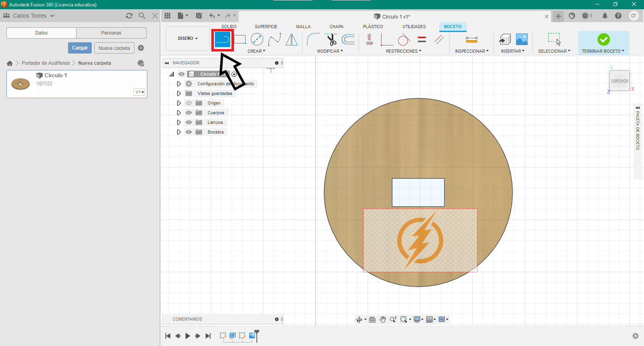Viewport: 644px width, 346px height.
Task: Open the Personas tab in data panel
Action: (111, 33)
